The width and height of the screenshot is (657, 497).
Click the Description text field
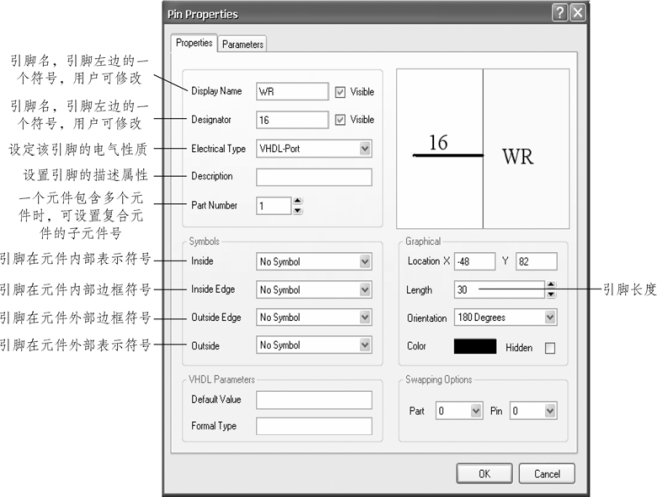pos(314,177)
